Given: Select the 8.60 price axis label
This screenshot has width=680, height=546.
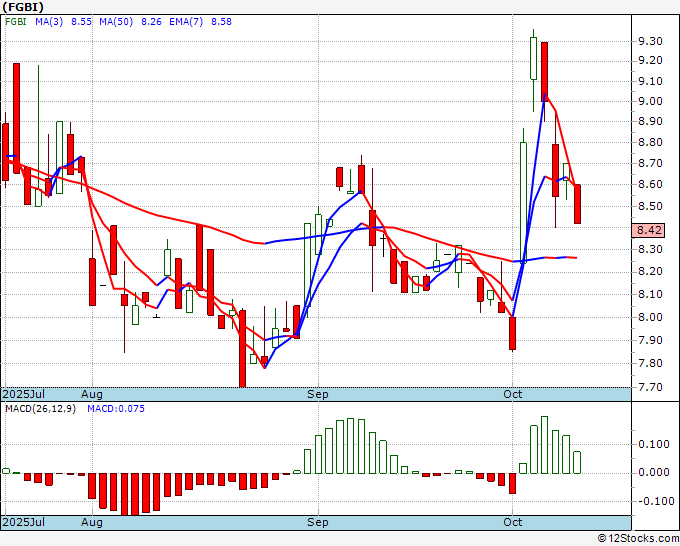Looking at the screenshot, I should [x=650, y=184].
